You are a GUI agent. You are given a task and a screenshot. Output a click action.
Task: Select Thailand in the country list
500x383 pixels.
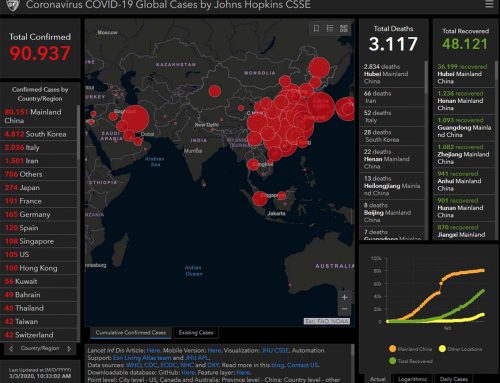[39, 308]
